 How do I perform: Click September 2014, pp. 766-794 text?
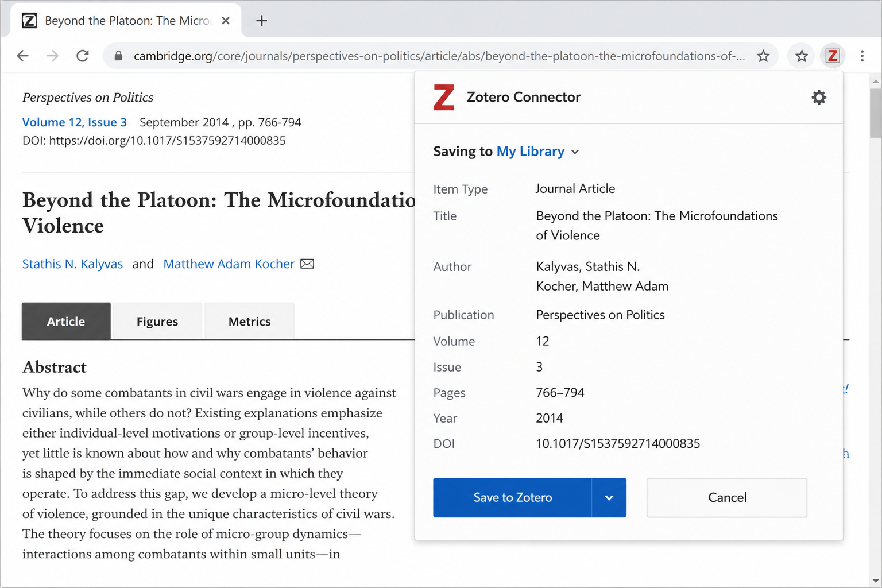220,122
